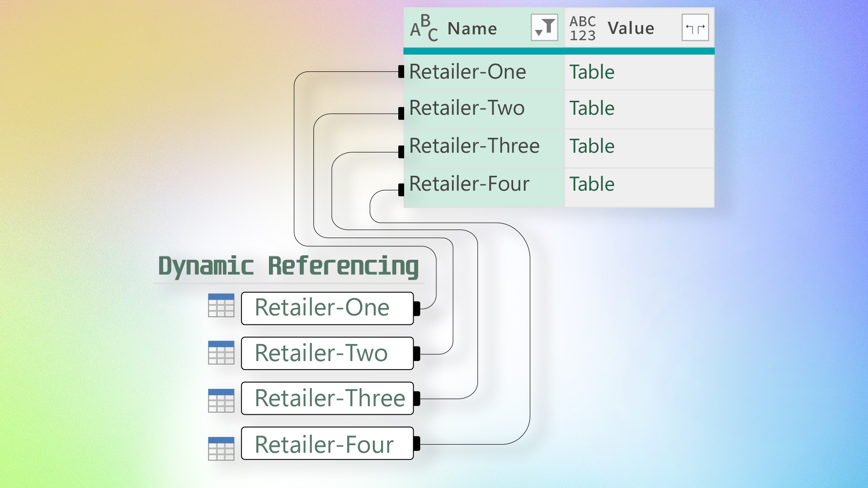Select the Name column header
Viewport: 868px width, 488px height.
[x=484, y=28]
